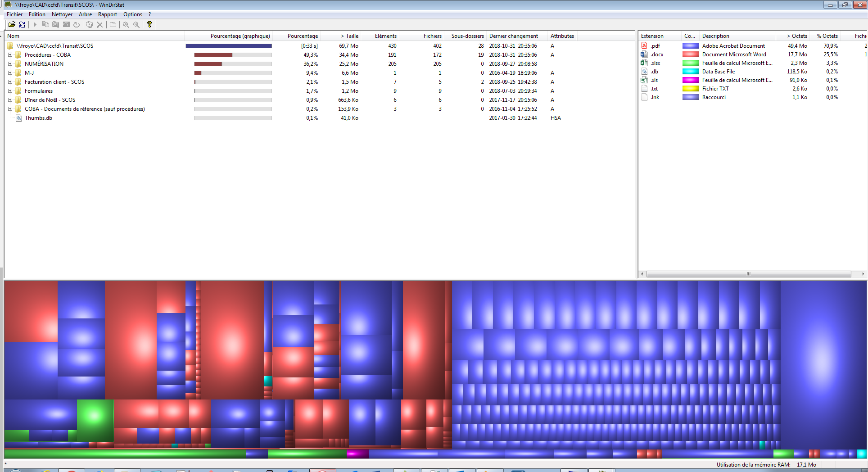868x472 pixels.
Task: Click the Zoom In magnifier icon
Action: (x=126, y=25)
